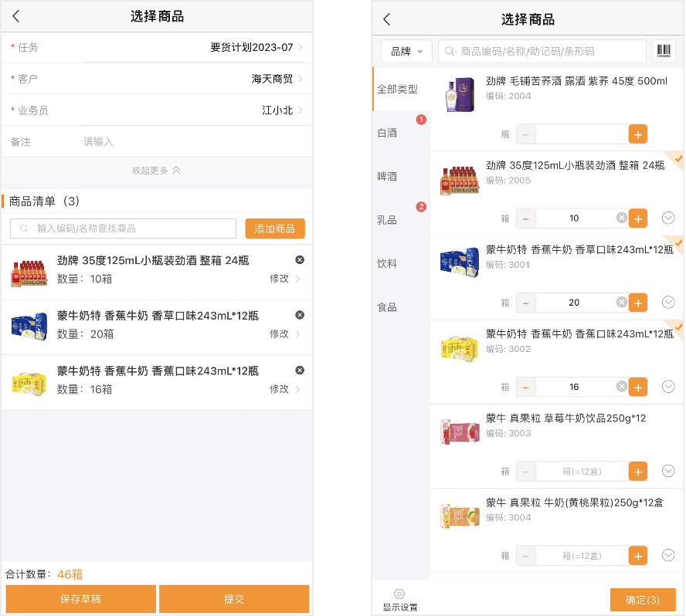Open yellow 香蕉口味 thumbnail in 商品清单

[x=29, y=384]
